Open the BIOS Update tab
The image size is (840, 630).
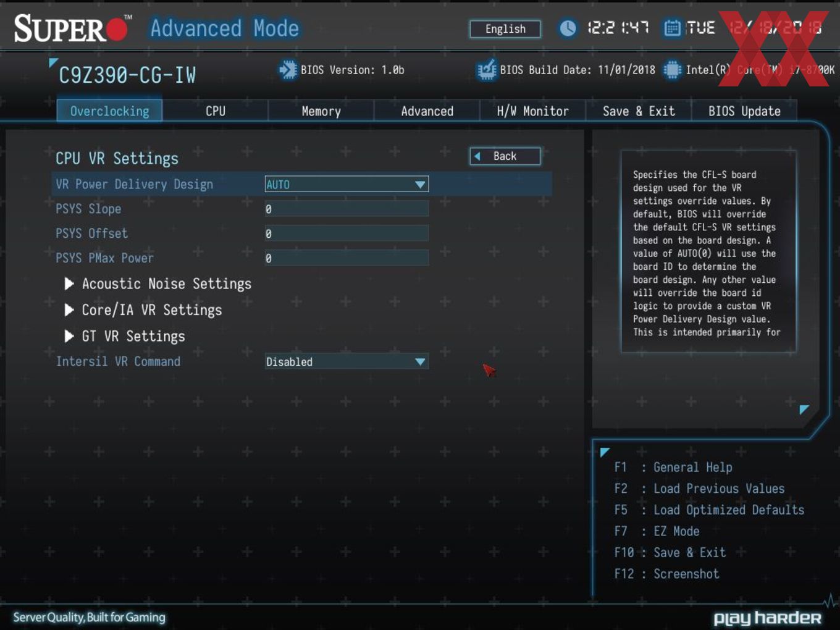click(744, 111)
